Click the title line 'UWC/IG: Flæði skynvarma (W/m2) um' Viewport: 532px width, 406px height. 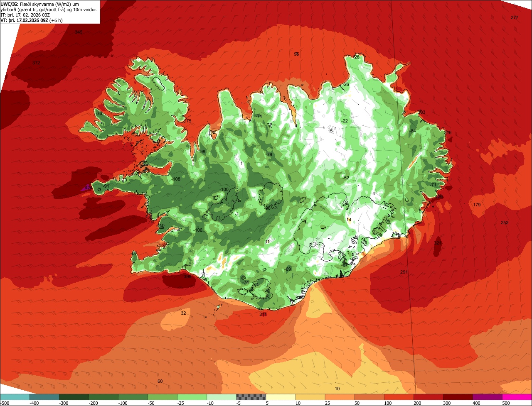point(39,4)
